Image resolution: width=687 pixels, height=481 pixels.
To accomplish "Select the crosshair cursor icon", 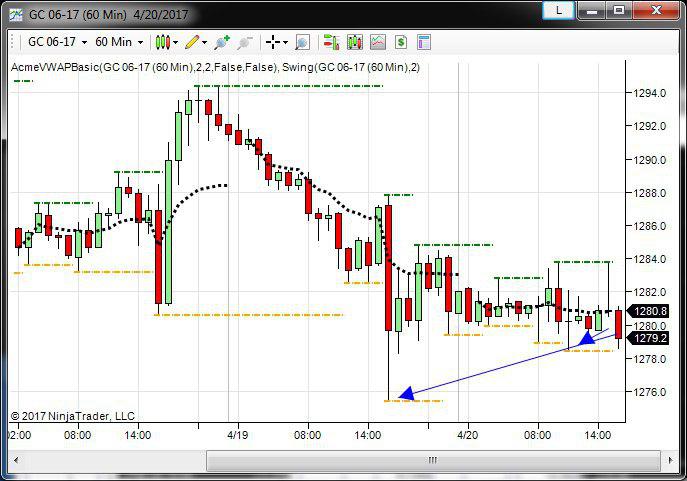I will click(x=272, y=42).
